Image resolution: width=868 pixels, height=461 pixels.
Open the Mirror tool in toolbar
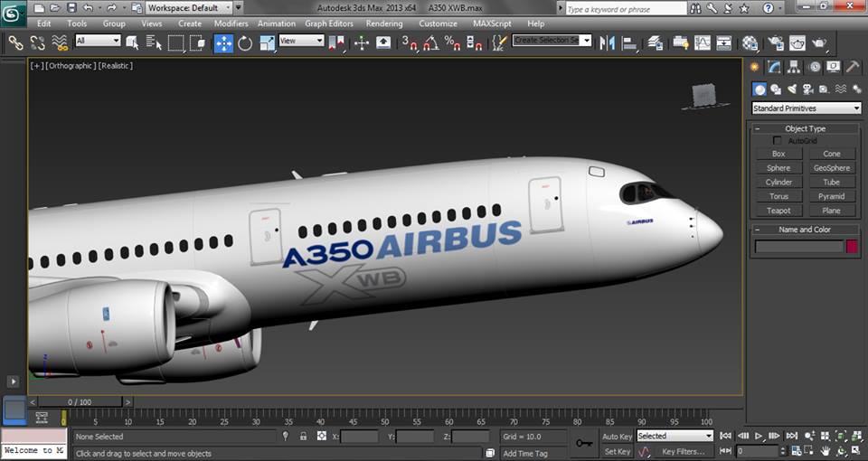tap(607, 42)
